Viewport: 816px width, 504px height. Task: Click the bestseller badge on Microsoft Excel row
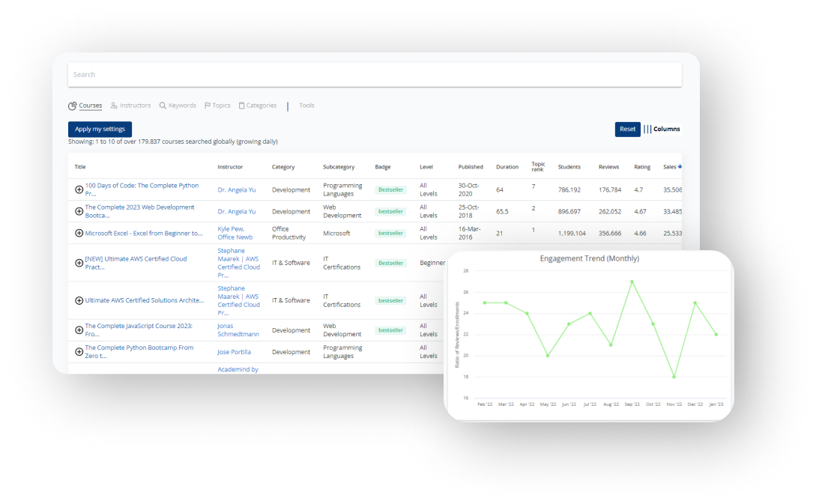[391, 233]
